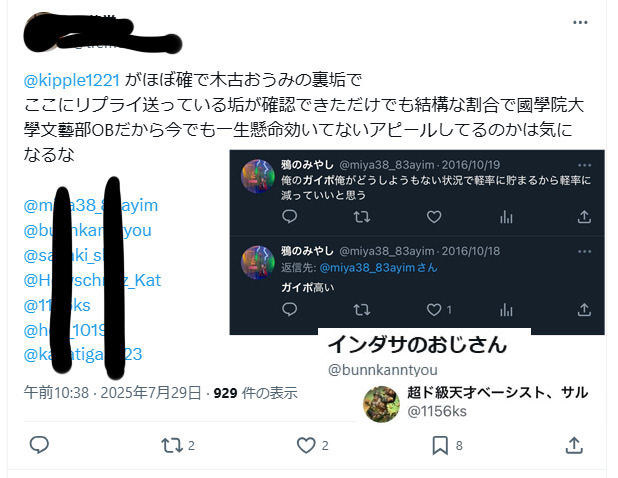Click the embedded 2016/10/19 tweet's reply icon

290,216
